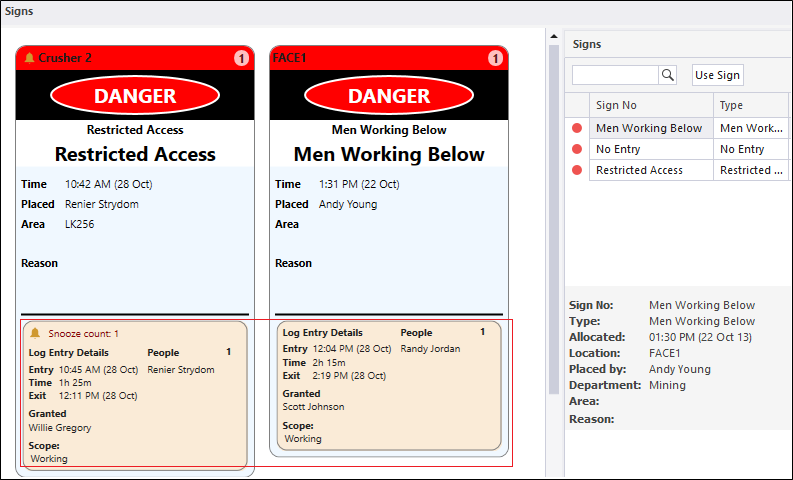Click the count badge on FACE1 card
Viewport: 793px width, 480px height.
coord(495,59)
